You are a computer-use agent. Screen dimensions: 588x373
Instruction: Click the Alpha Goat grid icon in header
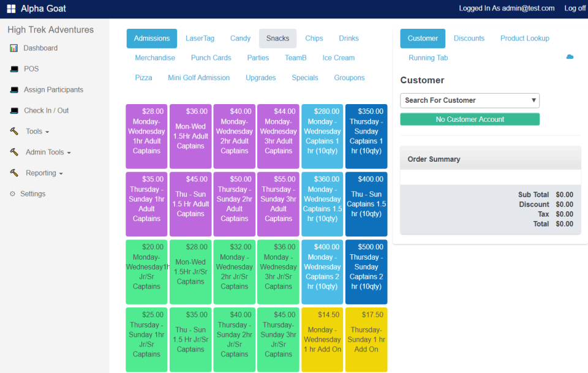[x=10, y=9]
